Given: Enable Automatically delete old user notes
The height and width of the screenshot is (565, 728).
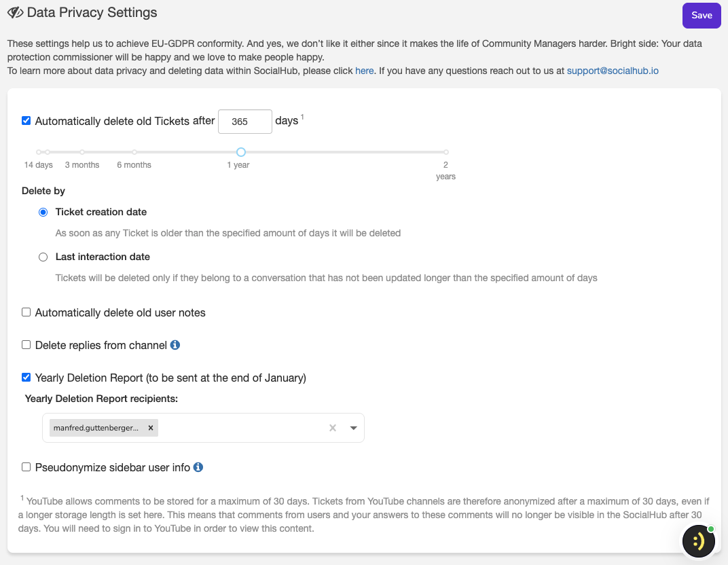Looking at the screenshot, I should click(x=26, y=312).
